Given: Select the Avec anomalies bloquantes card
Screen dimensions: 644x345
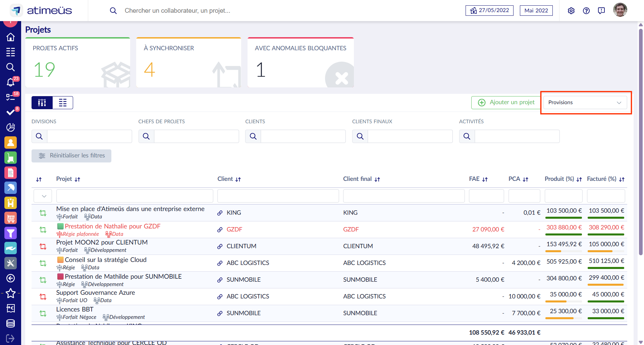Looking at the screenshot, I should tap(301, 63).
